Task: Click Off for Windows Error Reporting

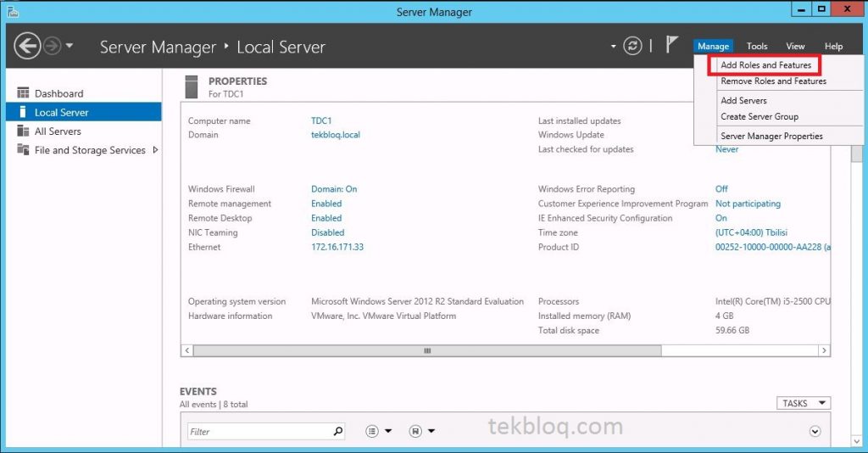Action: [721, 189]
